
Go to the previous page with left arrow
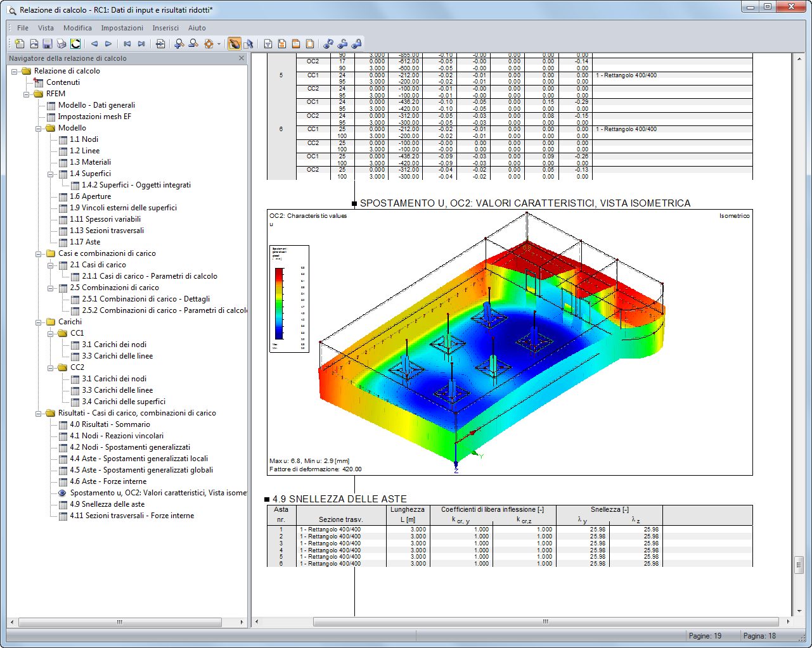94,44
